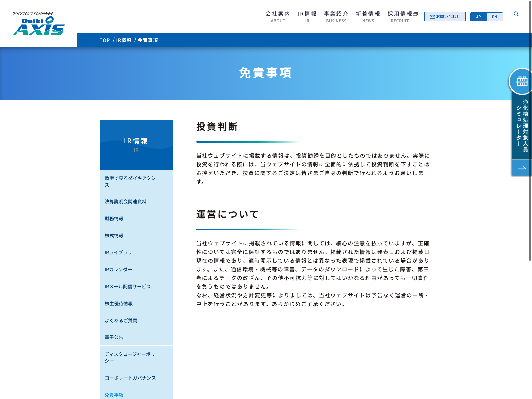Click the page vertical scrollbar
Image resolution: width=532 pixels, height=399 pixels.
coord(530,133)
